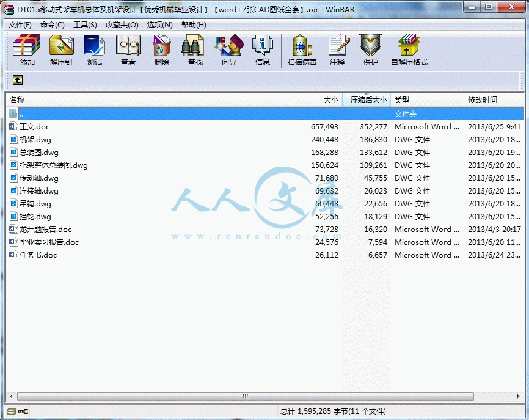Click the modified date 2013/4/3 20:17

pos(494,229)
